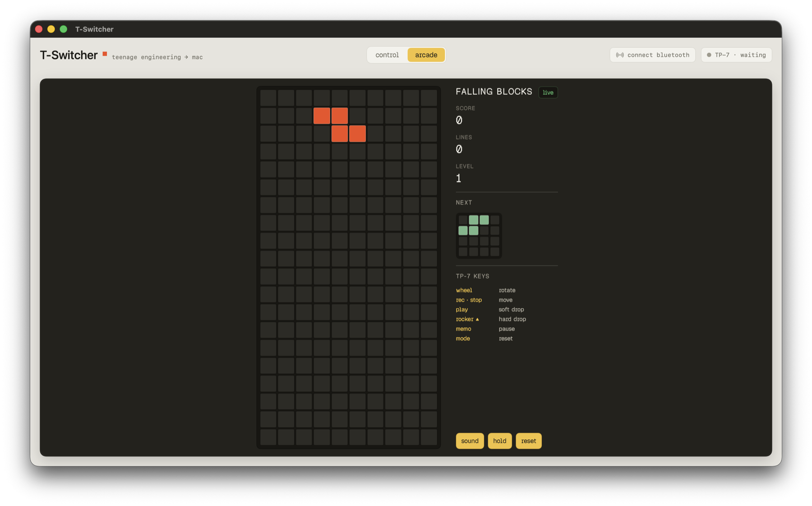This screenshot has height=506, width=812.
Task: Click the green live badge
Action: 548,93
